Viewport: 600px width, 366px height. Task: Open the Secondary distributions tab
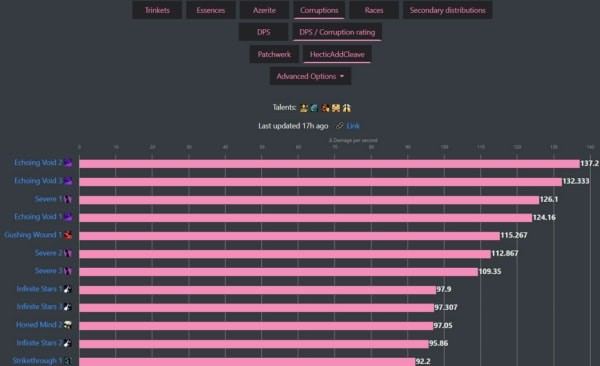(x=447, y=10)
